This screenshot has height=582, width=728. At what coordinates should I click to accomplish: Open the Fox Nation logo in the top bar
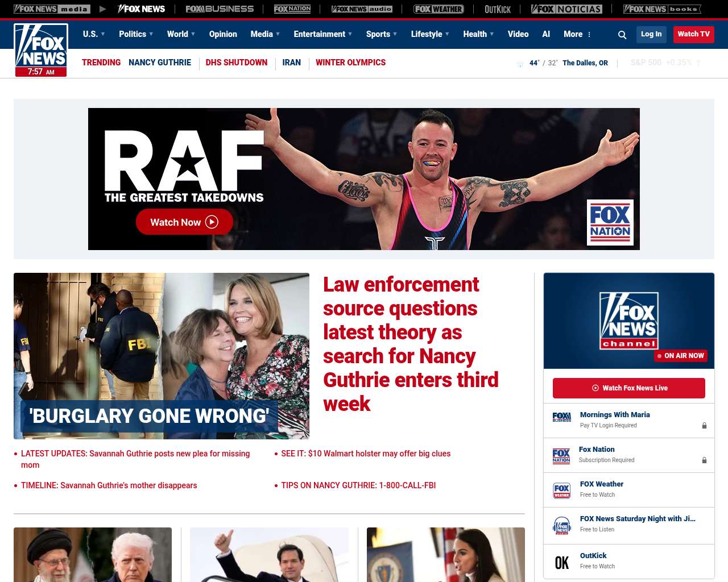pos(292,9)
